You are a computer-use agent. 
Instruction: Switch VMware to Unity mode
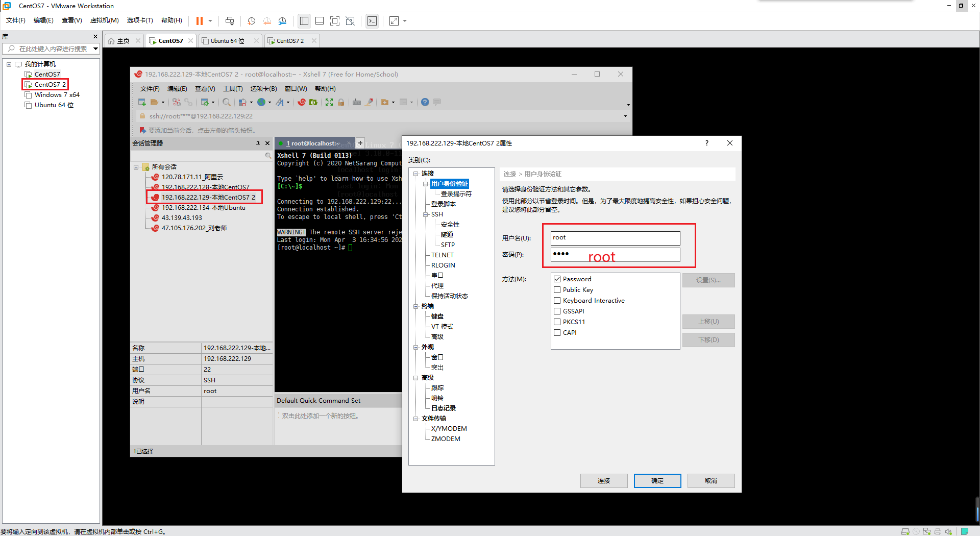click(x=350, y=21)
